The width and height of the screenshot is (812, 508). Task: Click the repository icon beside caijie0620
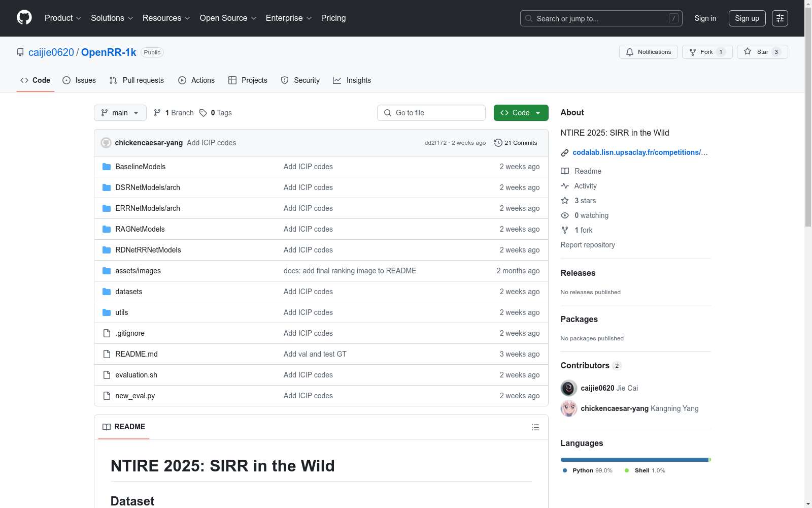click(x=20, y=52)
